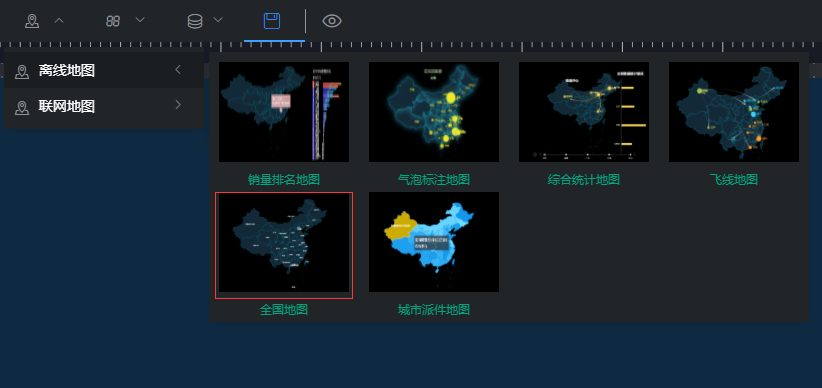Expand the 联网地图 right chevron
Image resolution: width=822 pixels, height=388 pixels.
(178, 105)
